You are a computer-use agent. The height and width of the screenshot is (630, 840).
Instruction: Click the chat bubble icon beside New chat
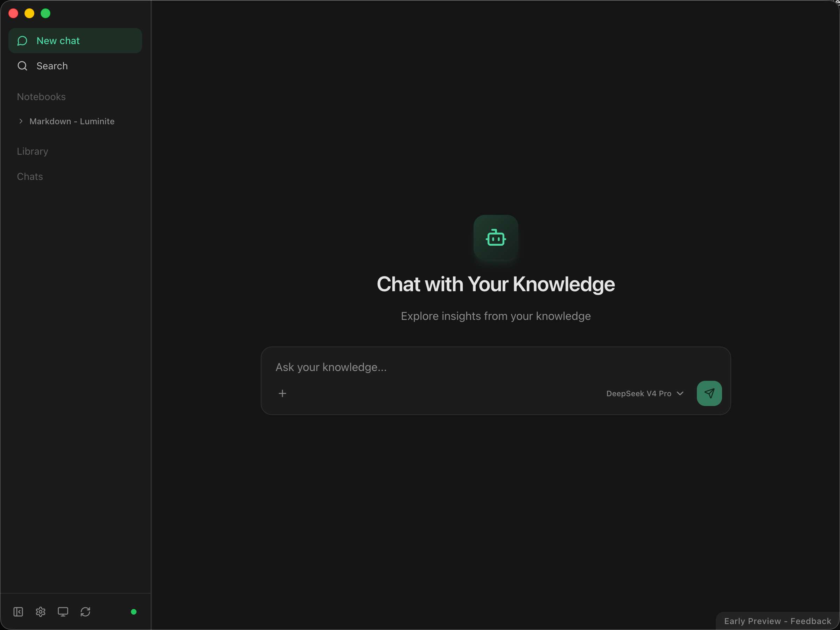[22, 41]
